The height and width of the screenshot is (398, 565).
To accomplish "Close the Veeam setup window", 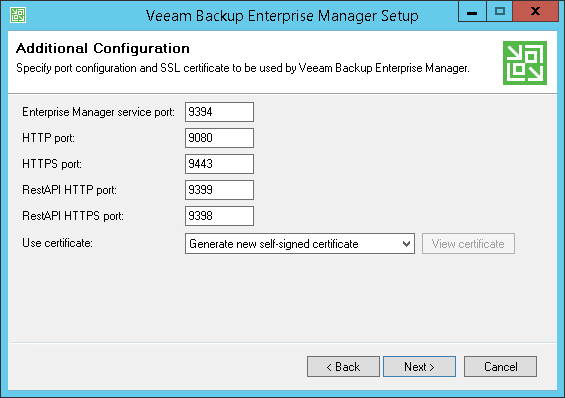I will 535,12.
